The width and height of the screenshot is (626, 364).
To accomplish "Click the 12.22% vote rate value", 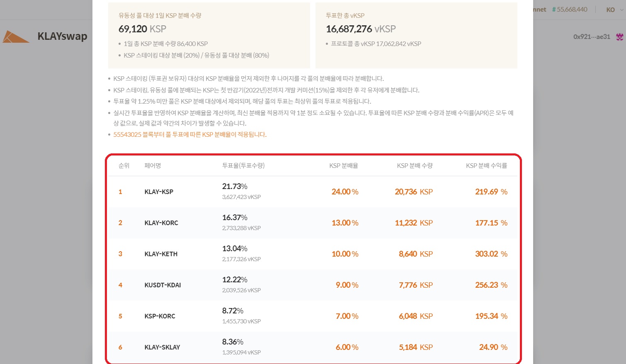I will click(x=235, y=280).
